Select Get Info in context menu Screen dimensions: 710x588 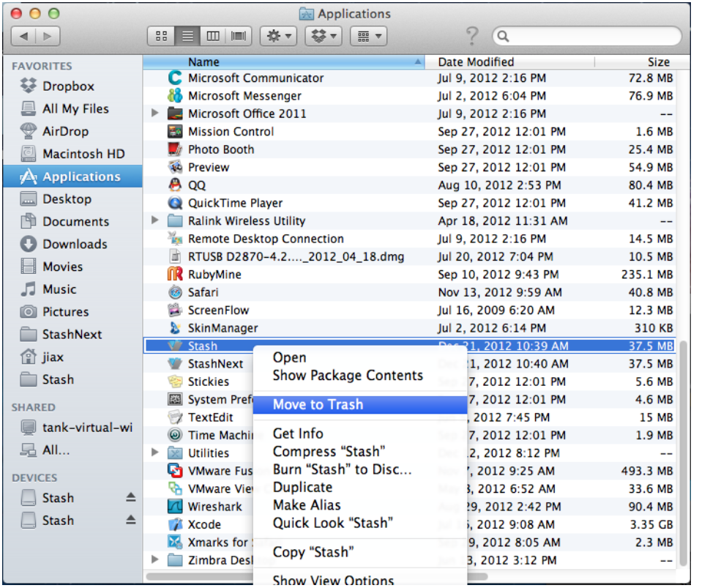coord(298,433)
